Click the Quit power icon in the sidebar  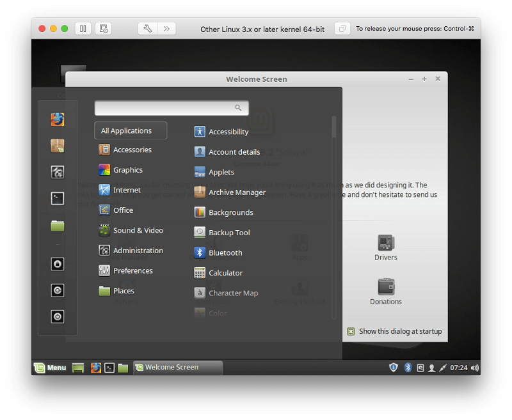point(58,316)
